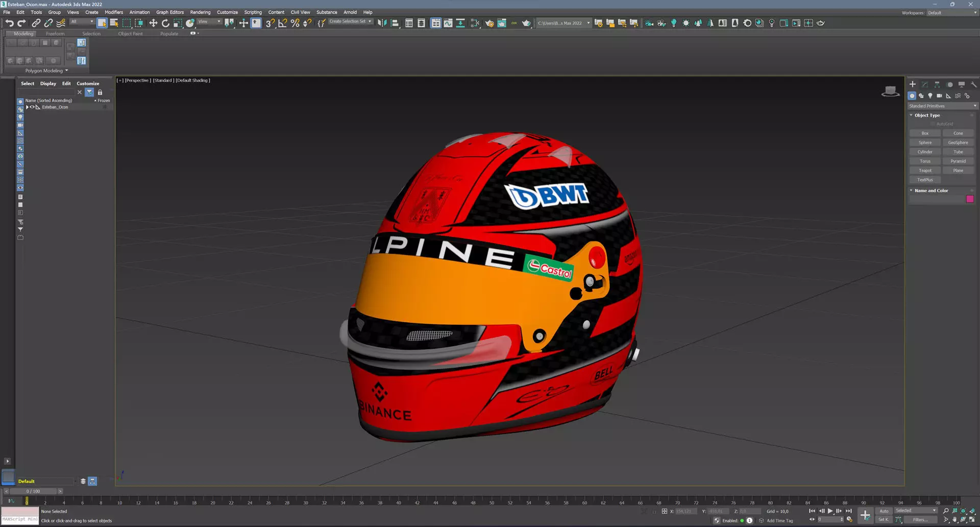Screen dimensions: 980x527
Task: Click the Lights category icon in Create panel
Action: [930, 95]
